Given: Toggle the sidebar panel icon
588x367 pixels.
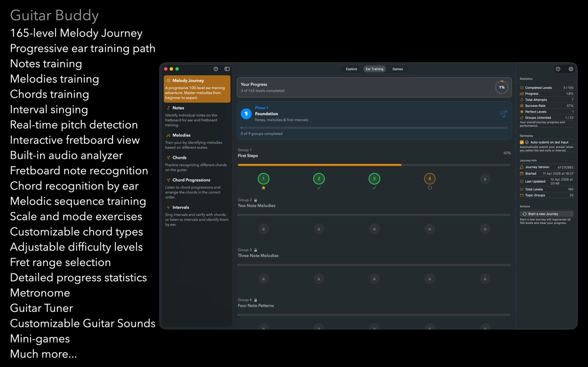Looking at the screenshot, I should tap(227, 69).
